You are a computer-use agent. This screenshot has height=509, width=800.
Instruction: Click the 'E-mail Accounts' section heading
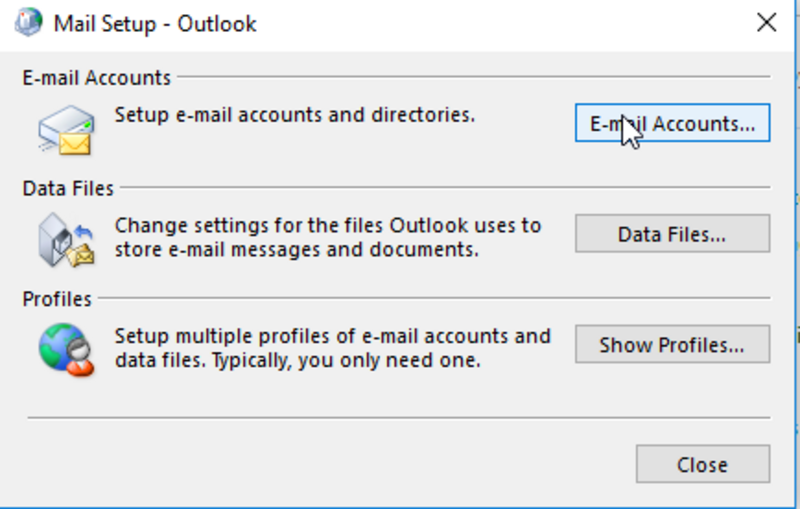[x=96, y=78]
